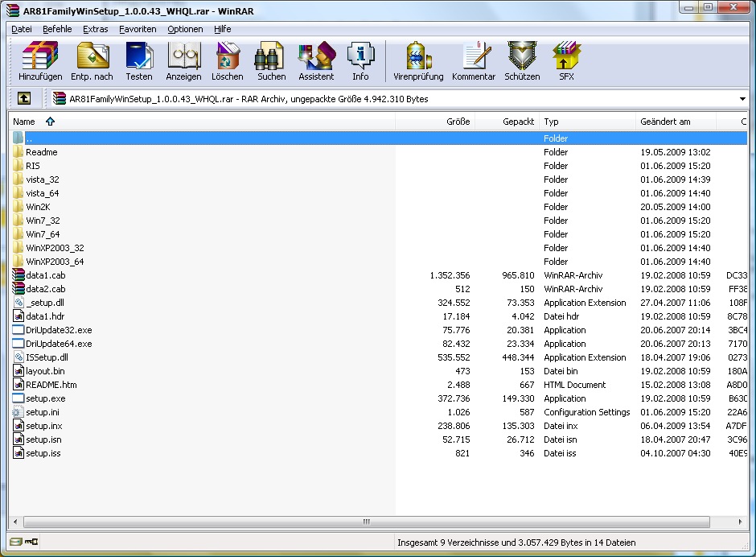Sort the list by Typ column

click(587, 122)
